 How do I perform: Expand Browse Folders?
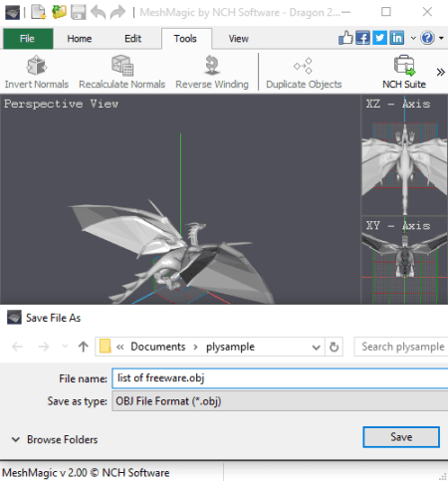[55, 440]
